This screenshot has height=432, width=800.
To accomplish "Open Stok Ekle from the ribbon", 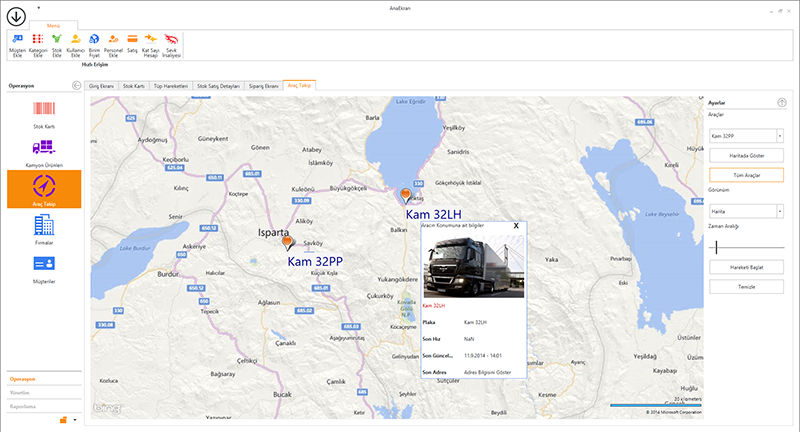I will tap(57, 45).
